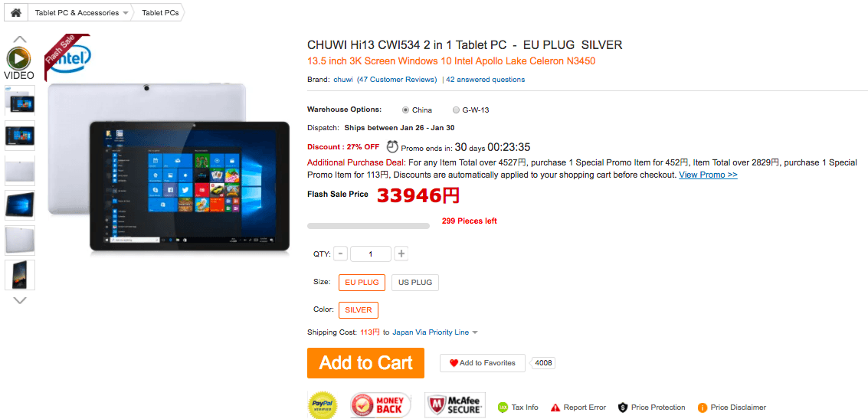
Task: Show next thumbnails with down chevron
Action: (x=19, y=300)
